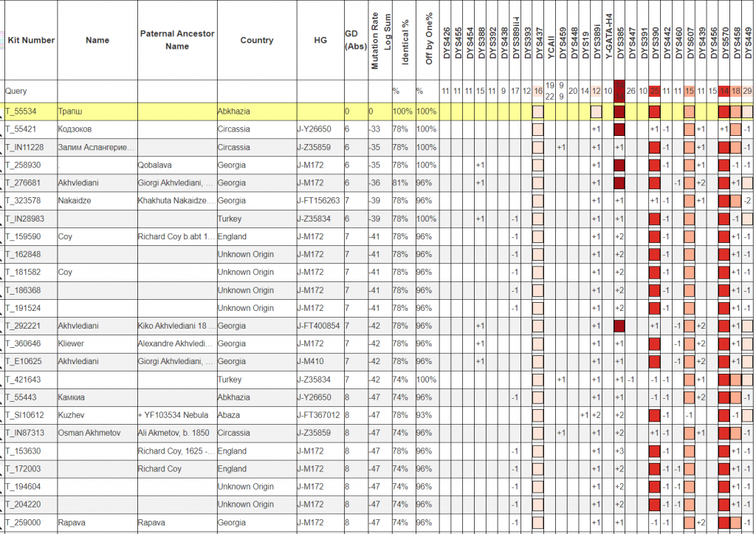Click the Paternal Ancestor Name header
This screenshot has width=756, height=534.
[x=177, y=40]
